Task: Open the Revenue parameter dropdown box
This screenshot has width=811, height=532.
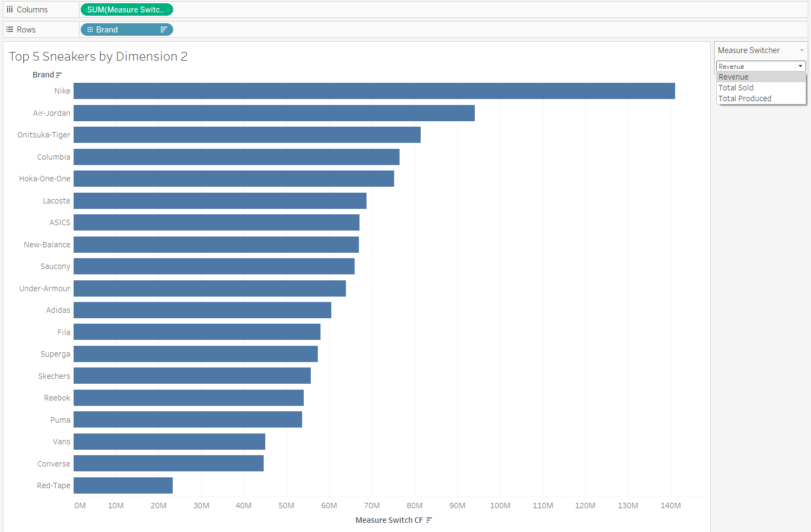Action: pyautogui.click(x=761, y=66)
